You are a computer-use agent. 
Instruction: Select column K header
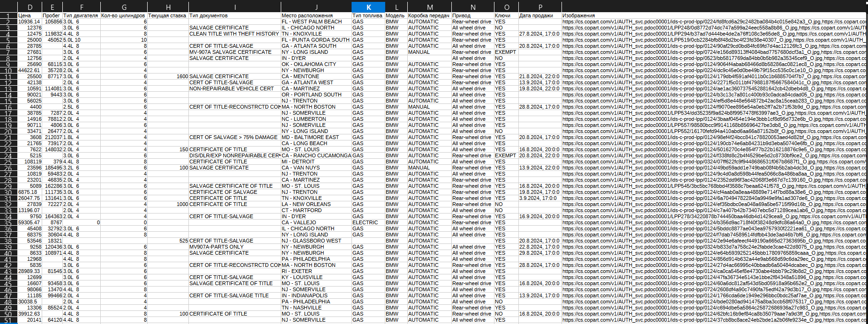(368, 7)
